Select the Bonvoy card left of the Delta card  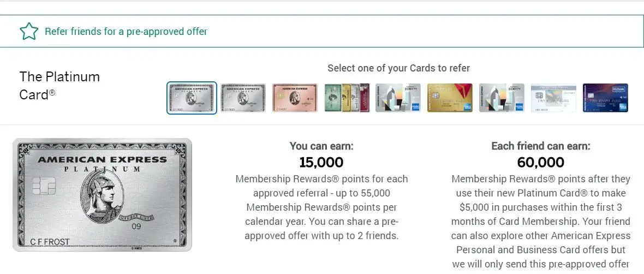pyautogui.click(x=398, y=98)
